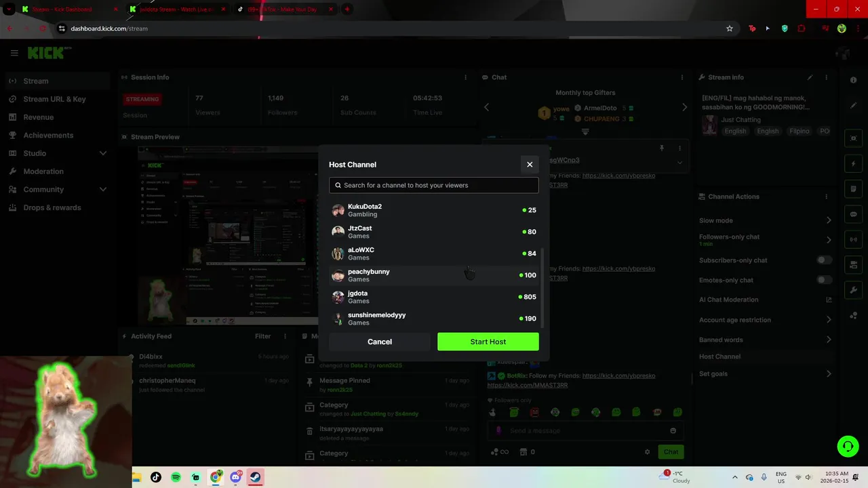Click the hamburger menu icon next to Kick logo
Image resolution: width=868 pixels, height=488 pixels.
14,53
